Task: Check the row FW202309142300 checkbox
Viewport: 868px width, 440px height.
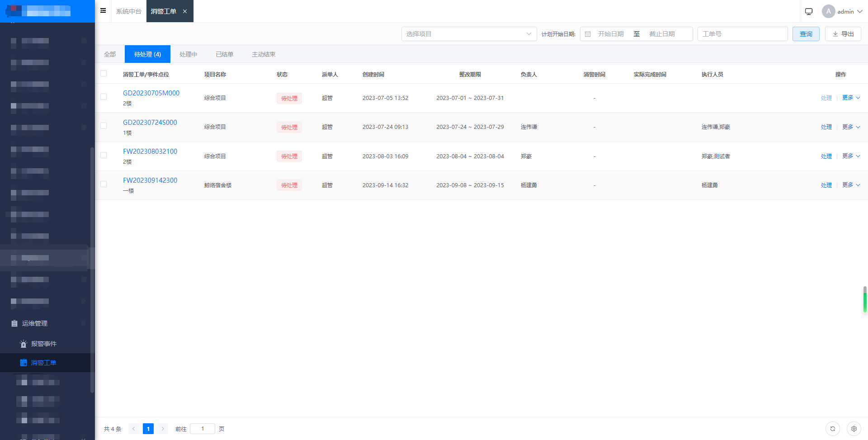Action: coord(104,184)
